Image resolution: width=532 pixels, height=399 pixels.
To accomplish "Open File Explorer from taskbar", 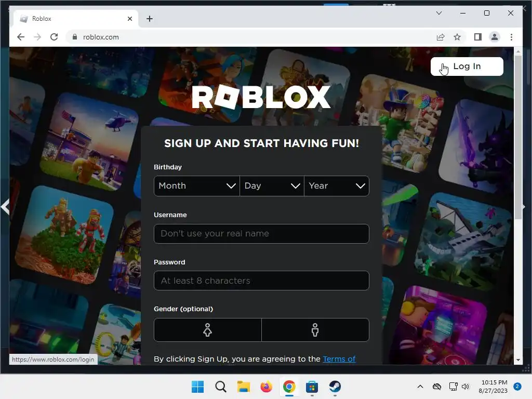I will coord(243,387).
